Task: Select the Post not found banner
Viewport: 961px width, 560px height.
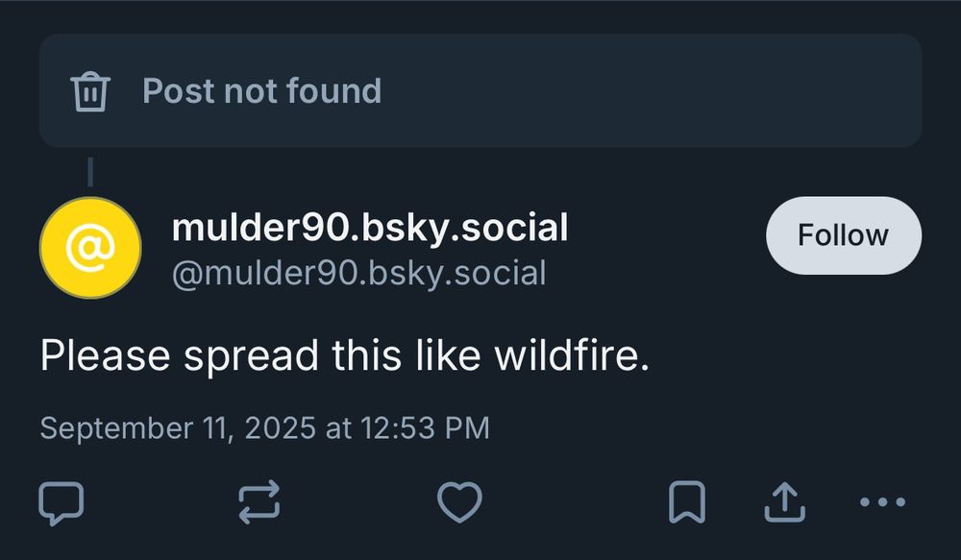Action: tap(480, 90)
